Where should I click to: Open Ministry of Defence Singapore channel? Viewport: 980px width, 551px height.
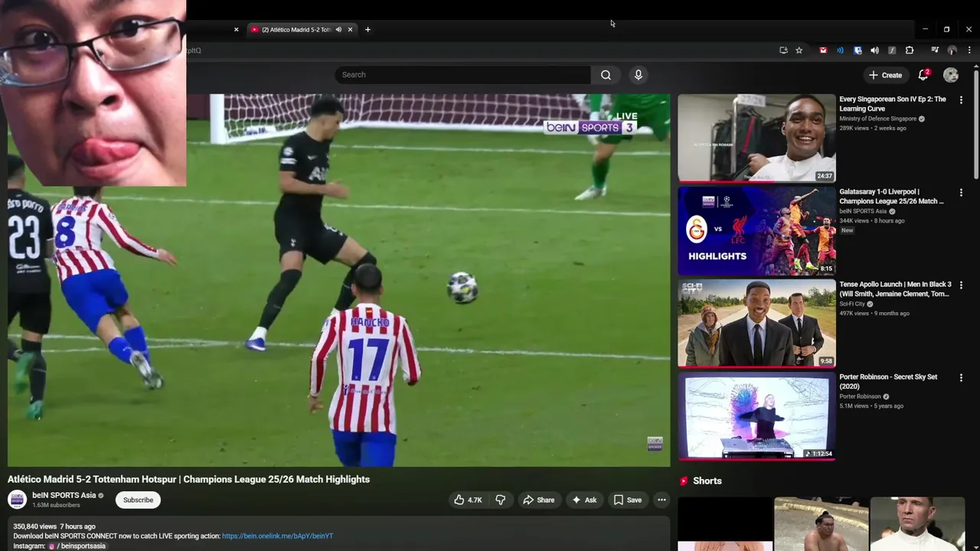coord(877,119)
